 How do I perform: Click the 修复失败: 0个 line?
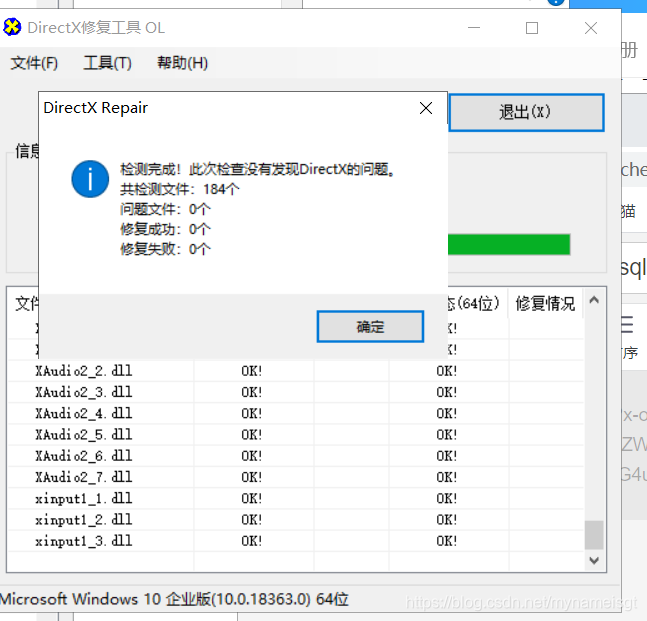(165, 249)
